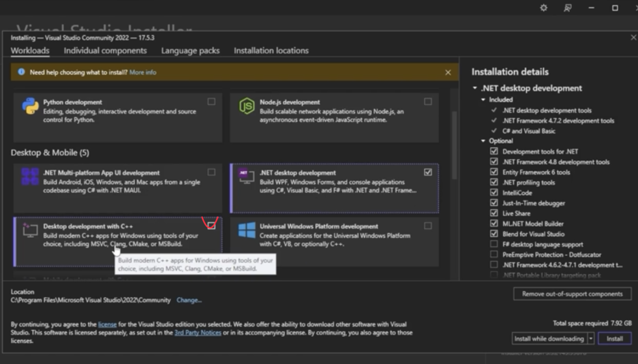The image size is (638, 364).
Task: Select the Python development workload card title
Action: pyautogui.click(x=72, y=102)
